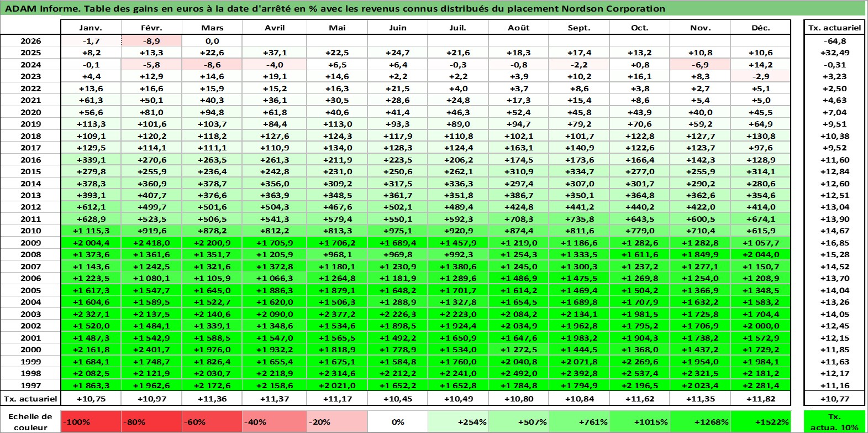868x433 pixels.
Task: Click the -64,8 actuarial rate for 2026
Action: (x=835, y=41)
